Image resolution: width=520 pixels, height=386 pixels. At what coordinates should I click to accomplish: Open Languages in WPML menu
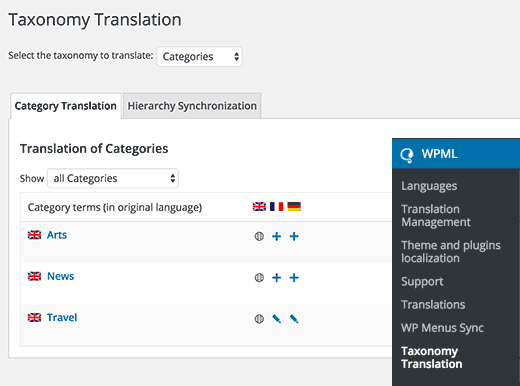coord(429,186)
